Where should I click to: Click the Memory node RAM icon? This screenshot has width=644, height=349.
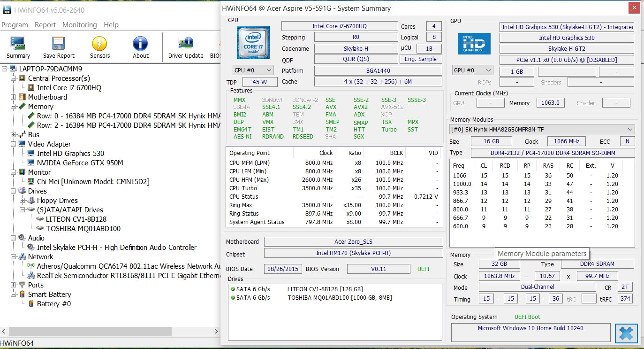pyautogui.click(x=22, y=107)
